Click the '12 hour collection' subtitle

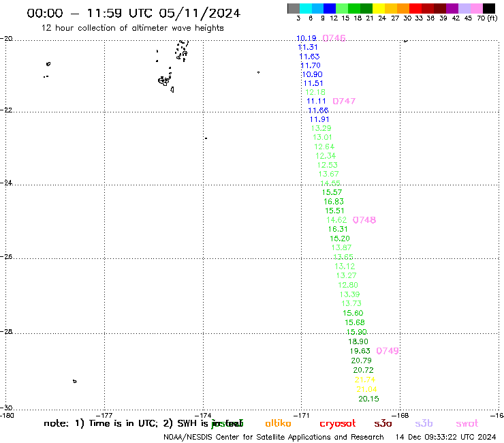(x=132, y=28)
